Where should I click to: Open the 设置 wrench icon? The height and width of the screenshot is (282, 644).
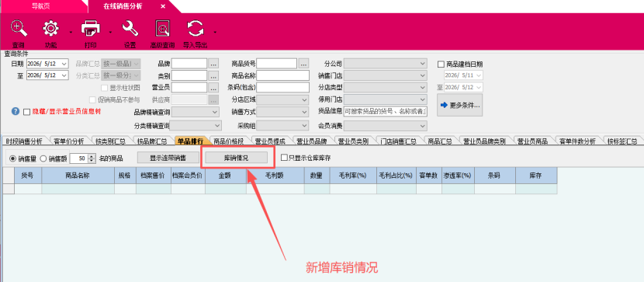tap(130, 29)
